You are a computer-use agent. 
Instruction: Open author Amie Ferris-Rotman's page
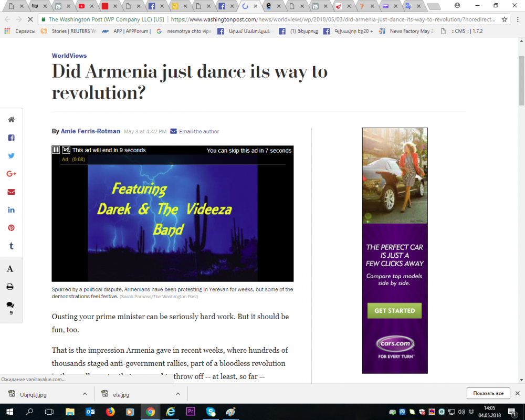point(90,131)
